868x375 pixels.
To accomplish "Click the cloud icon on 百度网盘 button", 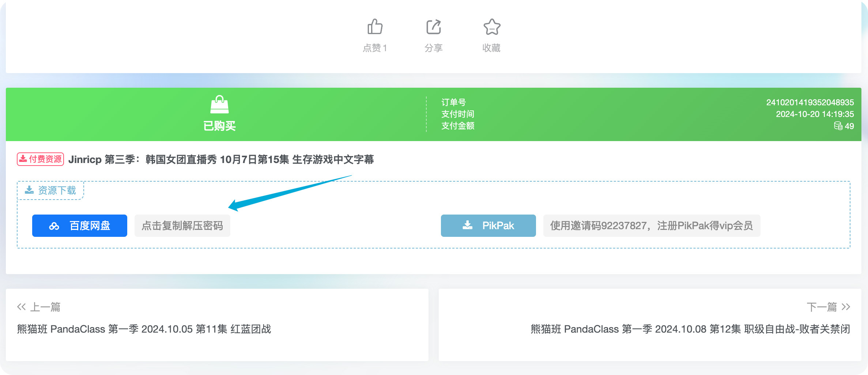I will point(54,226).
